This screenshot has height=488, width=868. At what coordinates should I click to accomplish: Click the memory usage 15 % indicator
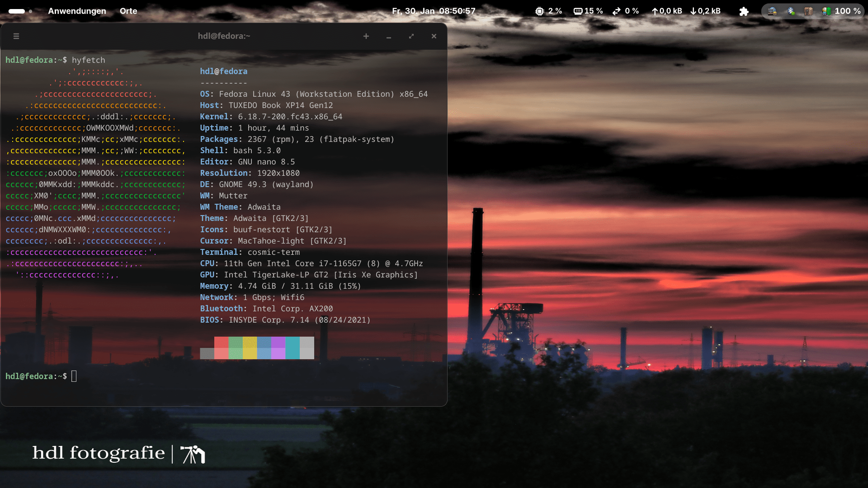tap(588, 11)
